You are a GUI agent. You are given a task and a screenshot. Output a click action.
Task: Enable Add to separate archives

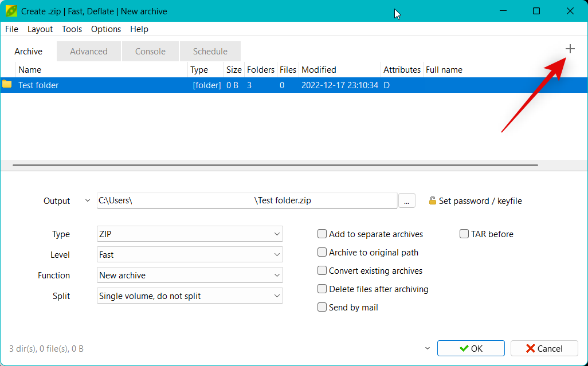[x=323, y=234]
